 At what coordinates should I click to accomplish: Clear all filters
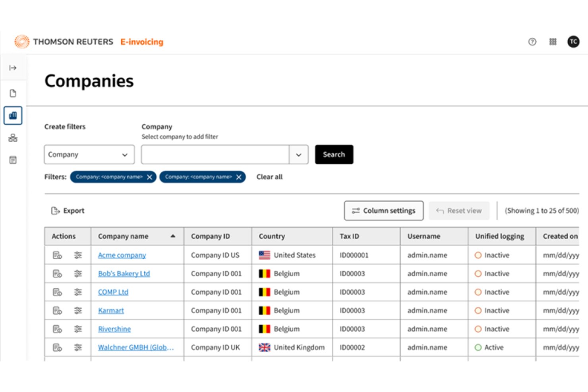coord(269,177)
